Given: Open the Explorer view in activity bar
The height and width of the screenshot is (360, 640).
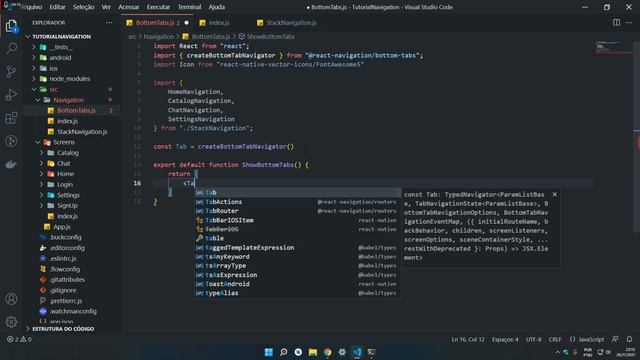Looking at the screenshot, I should [11, 26].
